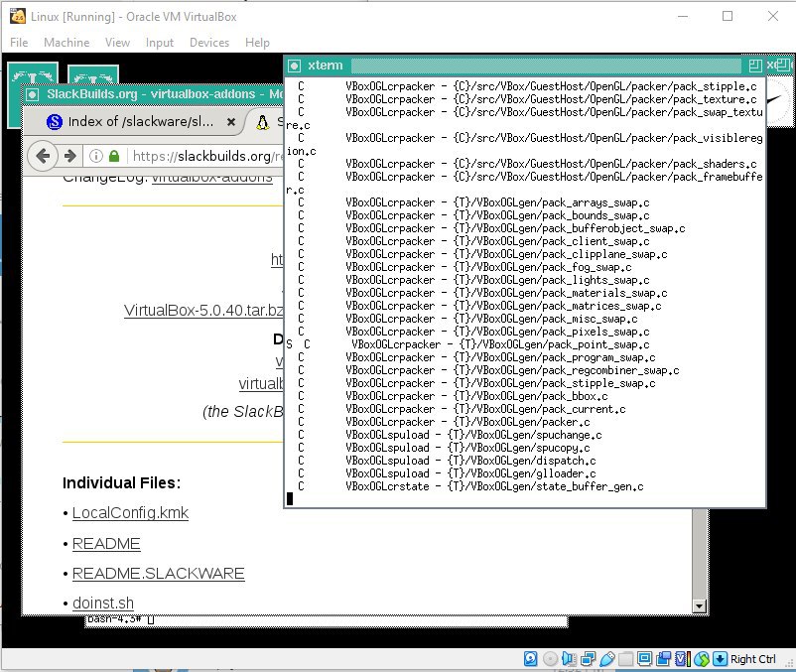The height and width of the screenshot is (672, 796).
Task: Open the README link
Action: coord(106,544)
